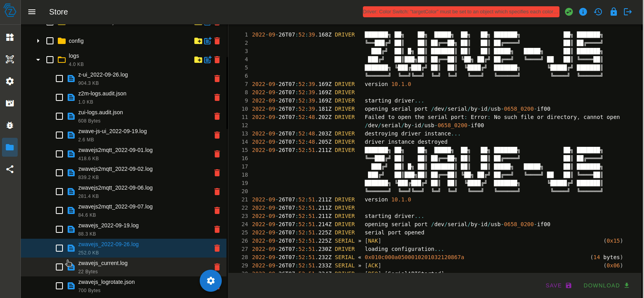Click the lock password icon
This screenshot has width=644, height=298.
tap(613, 12)
